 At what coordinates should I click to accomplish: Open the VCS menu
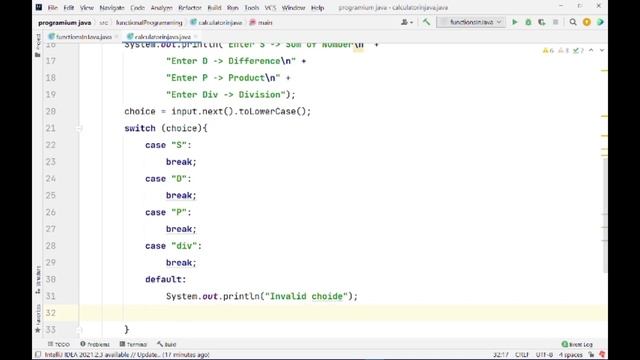270,8
